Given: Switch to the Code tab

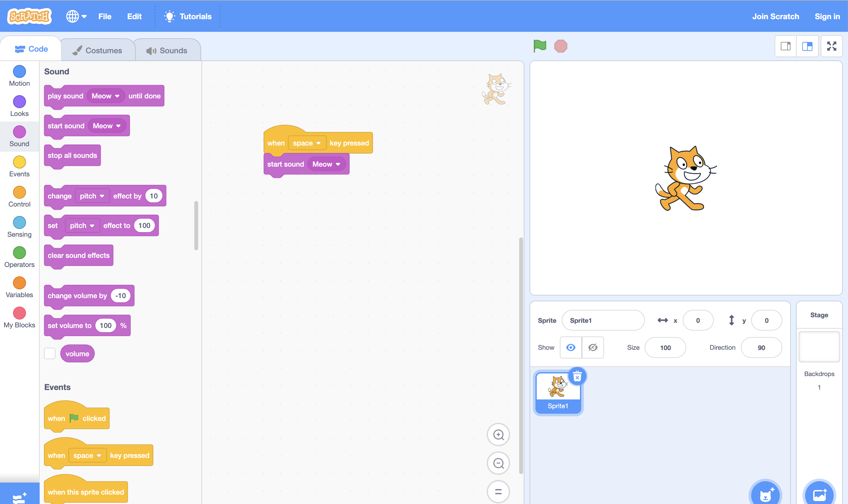Looking at the screenshot, I should point(31,49).
